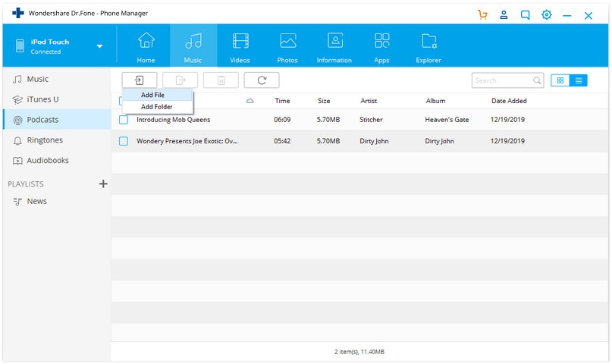Select the Introducing Mob Queens title
The height and width of the screenshot is (364, 612).
pyautogui.click(x=174, y=120)
